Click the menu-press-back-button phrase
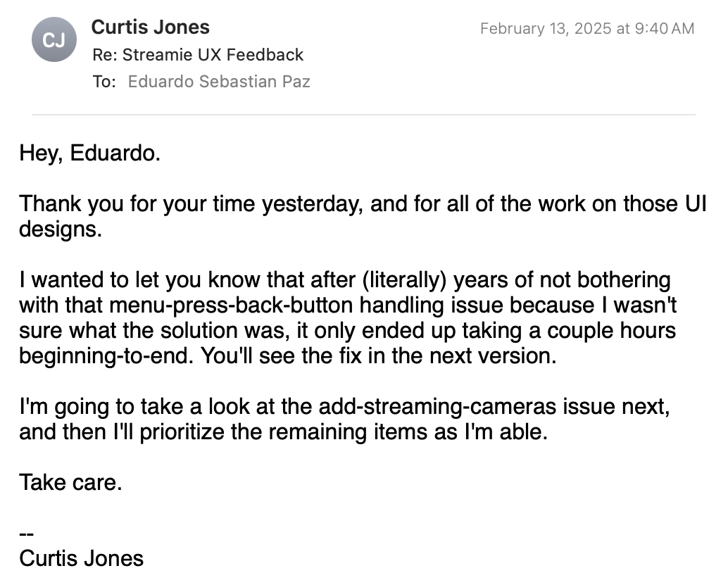728x573 pixels. click(231, 305)
